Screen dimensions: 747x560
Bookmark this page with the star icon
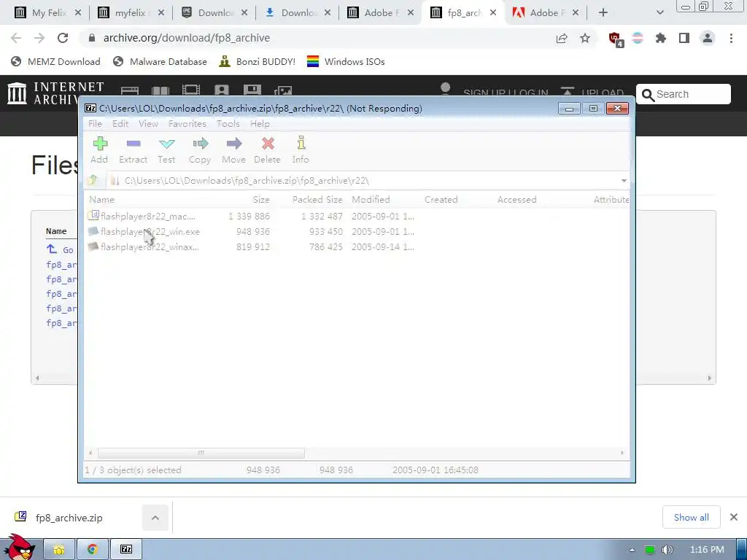tap(585, 38)
